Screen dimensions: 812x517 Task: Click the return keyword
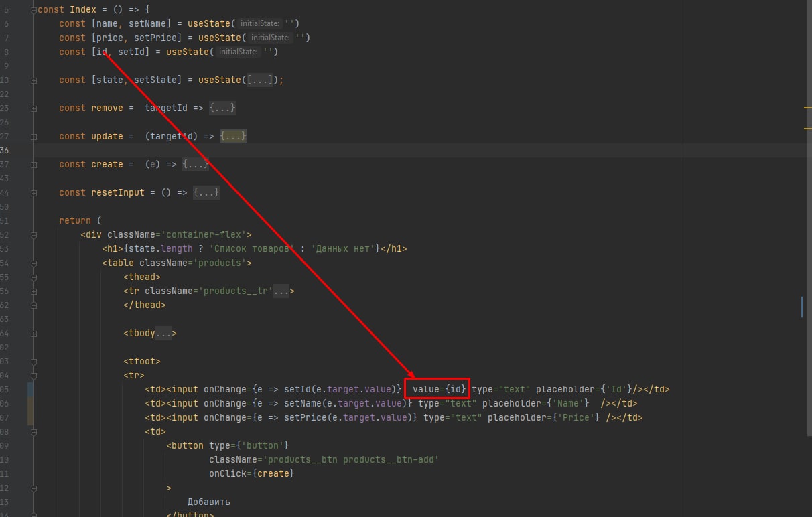(75, 220)
